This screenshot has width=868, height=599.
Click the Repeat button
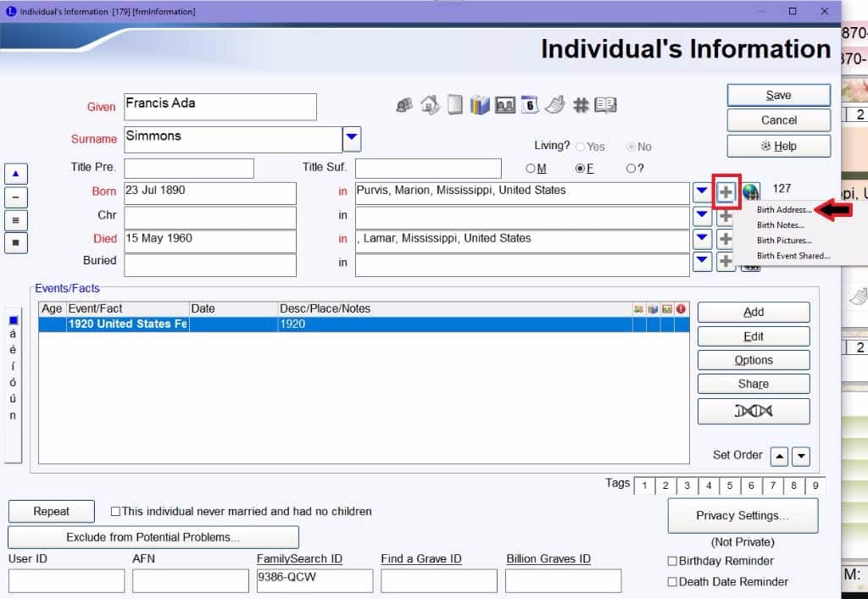[x=52, y=512]
